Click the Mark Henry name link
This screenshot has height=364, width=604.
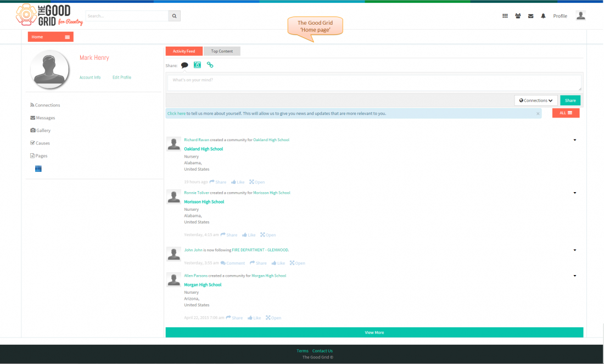pos(94,58)
